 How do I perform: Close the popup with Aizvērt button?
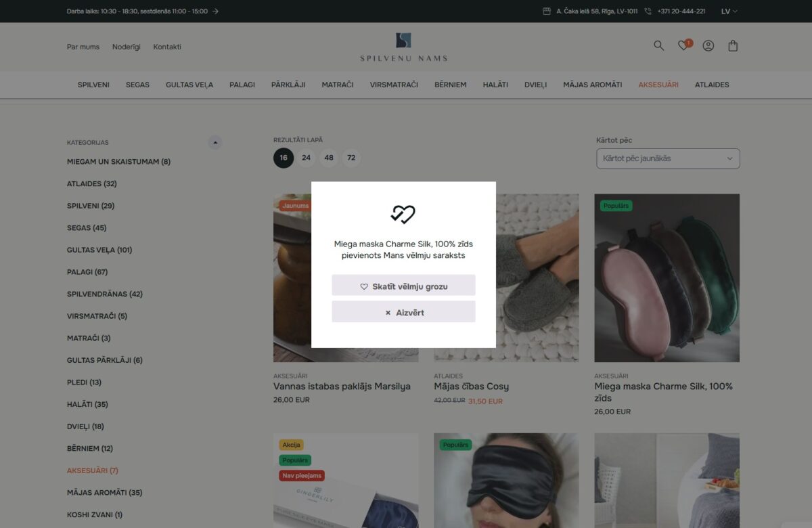tap(403, 312)
